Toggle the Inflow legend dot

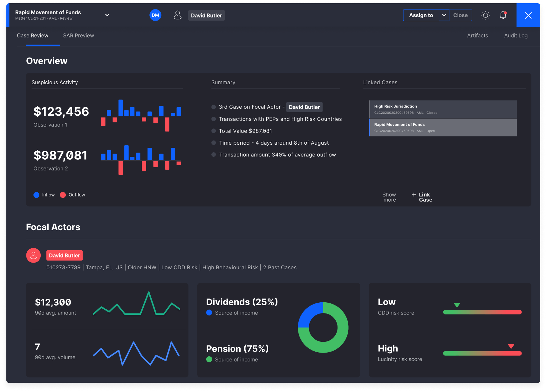pos(37,195)
